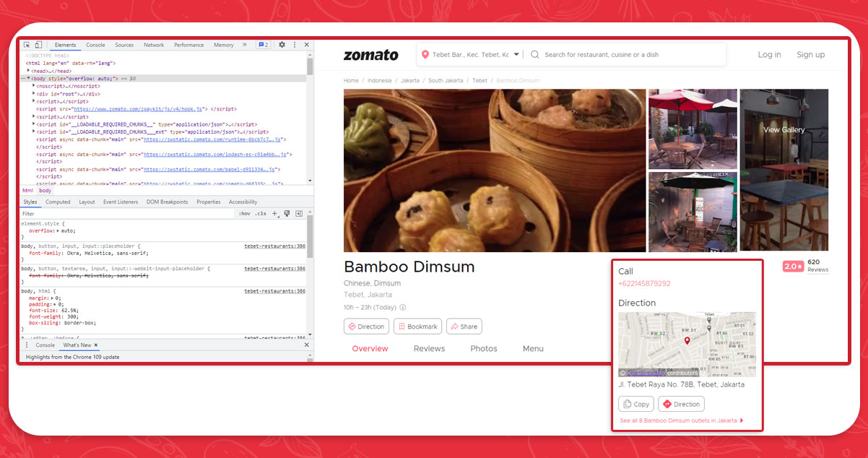Toggle the device toolbar in DevTools
The height and width of the screenshot is (458, 868).
(x=38, y=45)
